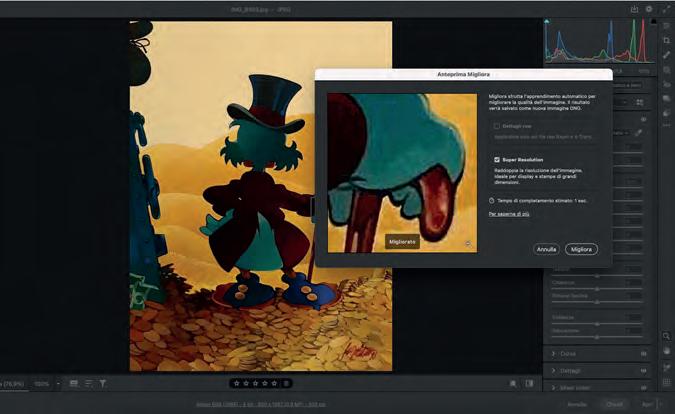Toggle the default settings view icon

(x=529, y=383)
